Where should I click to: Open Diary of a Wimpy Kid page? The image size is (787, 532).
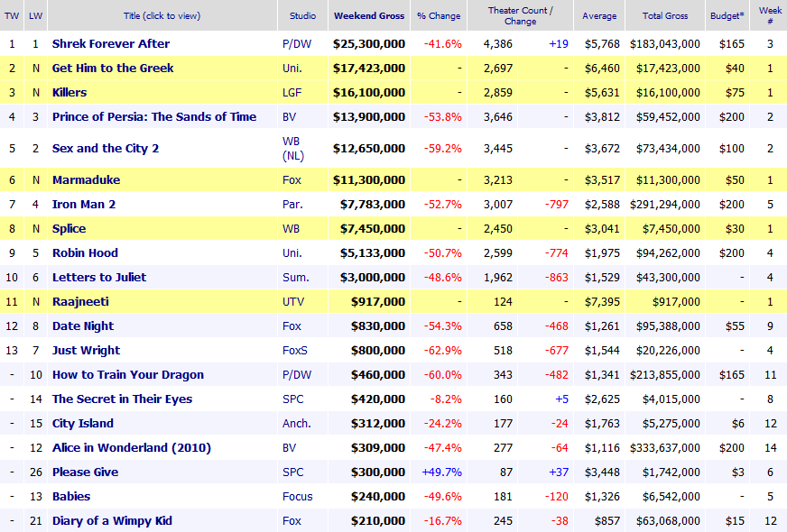click(112, 520)
